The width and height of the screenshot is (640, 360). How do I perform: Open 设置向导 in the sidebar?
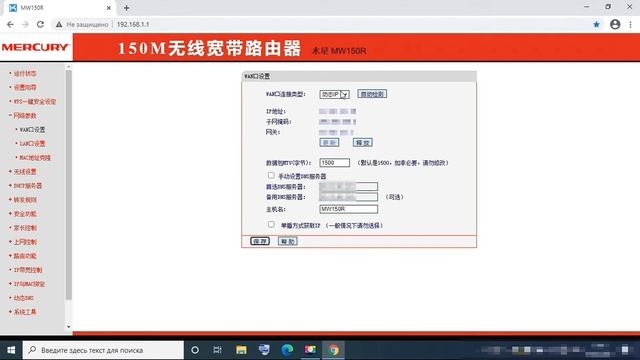(x=25, y=87)
